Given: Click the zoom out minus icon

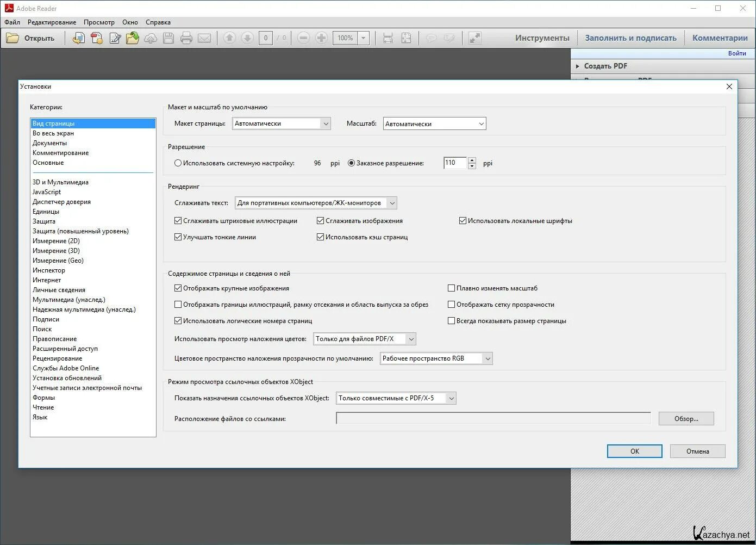Looking at the screenshot, I should click(304, 38).
